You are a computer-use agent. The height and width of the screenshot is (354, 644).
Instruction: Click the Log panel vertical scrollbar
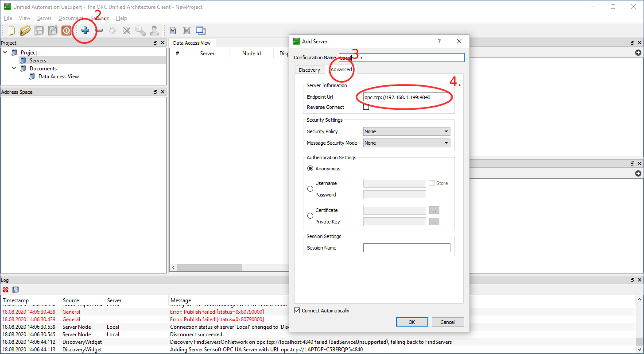(x=639, y=342)
